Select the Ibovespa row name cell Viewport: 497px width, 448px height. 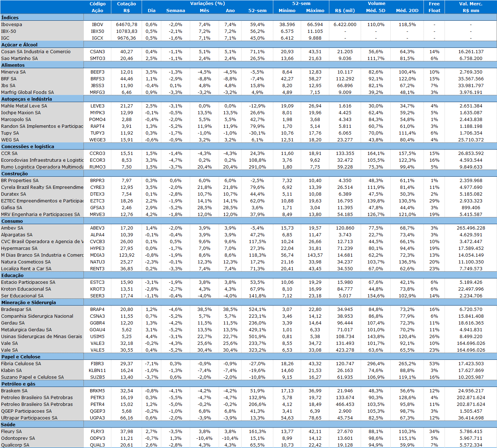[x=42, y=25]
